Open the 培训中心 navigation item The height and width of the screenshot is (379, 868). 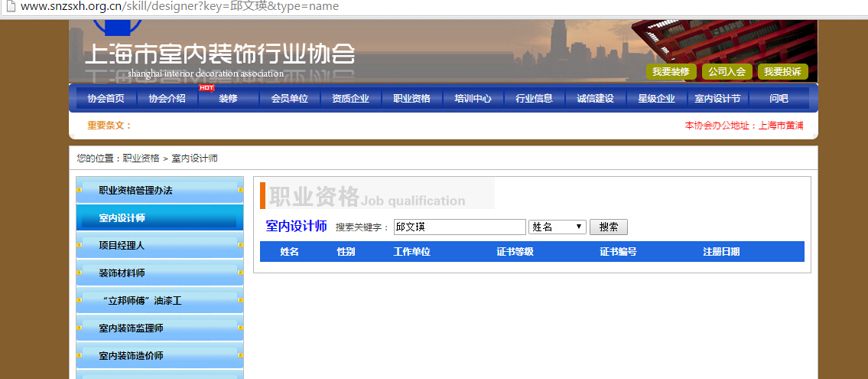point(473,99)
